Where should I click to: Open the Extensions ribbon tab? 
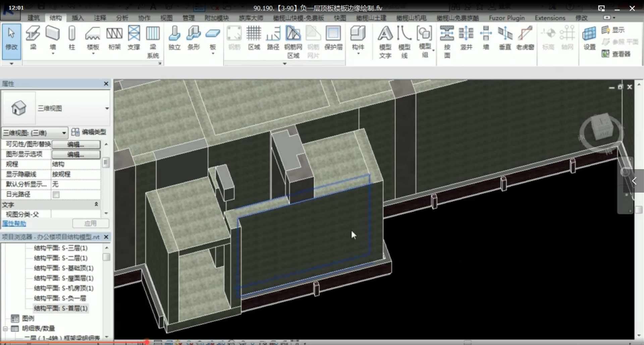550,18
